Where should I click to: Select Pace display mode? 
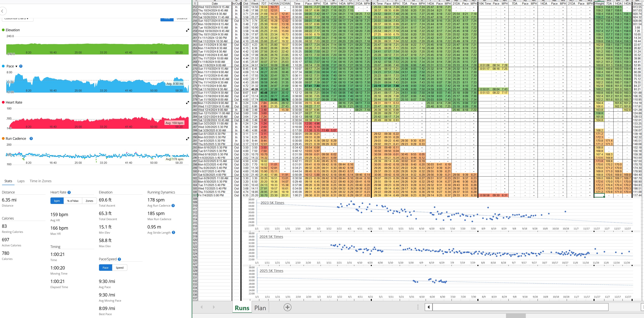click(105, 268)
